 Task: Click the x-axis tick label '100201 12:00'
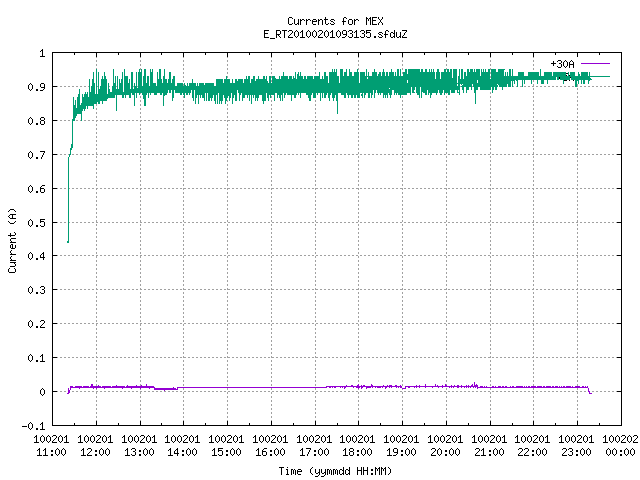pos(95,446)
